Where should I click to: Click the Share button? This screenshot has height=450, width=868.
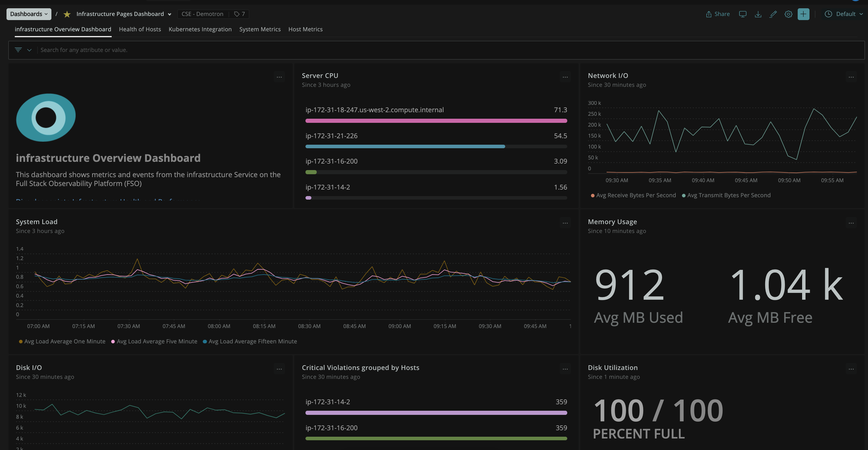point(718,14)
